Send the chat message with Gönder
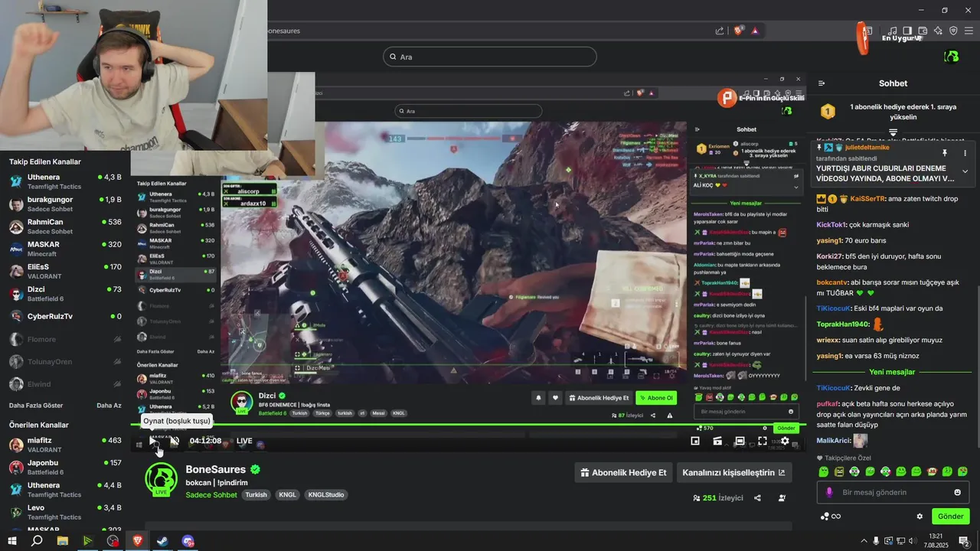 click(950, 517)
